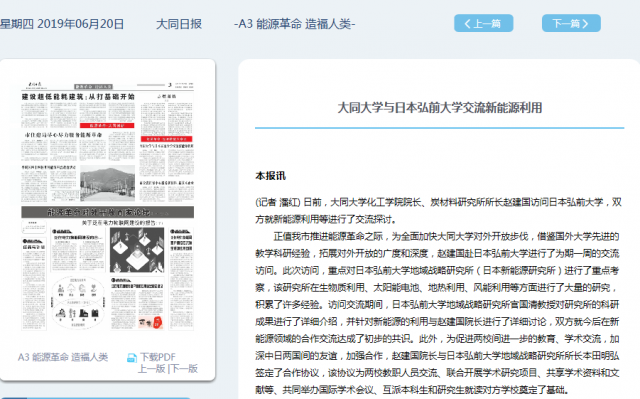Open next edition page 下一版
Screen dimensions: 640x399
click(x=184, y=369)
